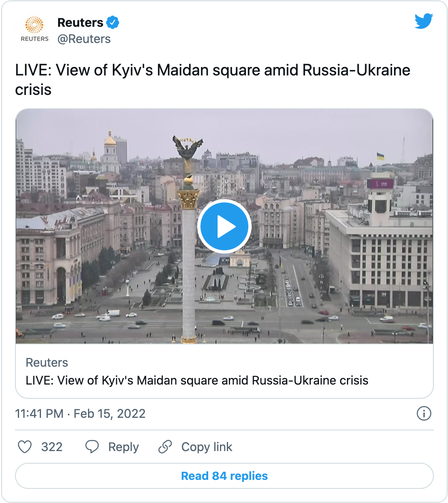Open the Reuters display name link
448x503 pixels.
click(80, 22)
